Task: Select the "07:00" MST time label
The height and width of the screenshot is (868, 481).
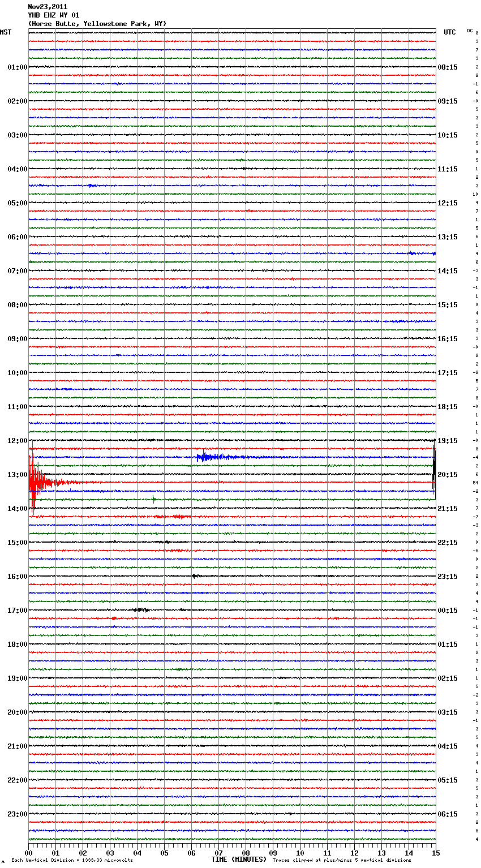Action: 18,271
